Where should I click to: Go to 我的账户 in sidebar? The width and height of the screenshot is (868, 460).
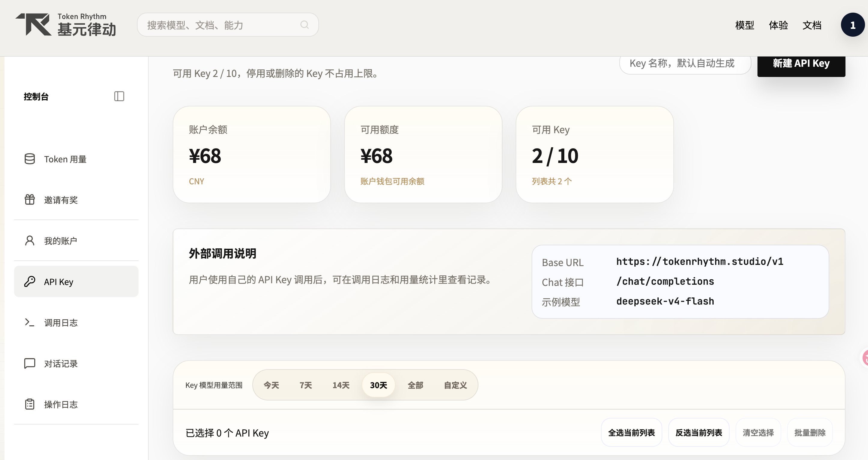[76, 241]
